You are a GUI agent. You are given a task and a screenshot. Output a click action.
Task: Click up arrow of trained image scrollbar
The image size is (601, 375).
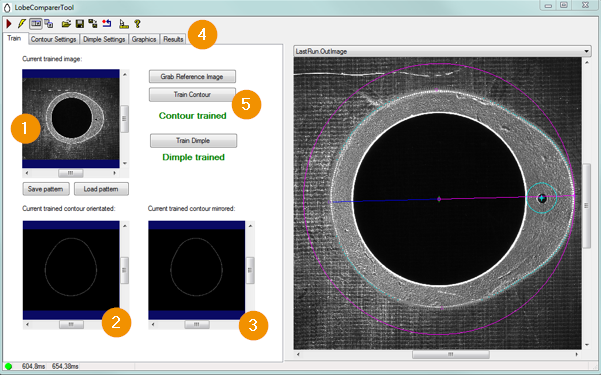coord(125,74)
